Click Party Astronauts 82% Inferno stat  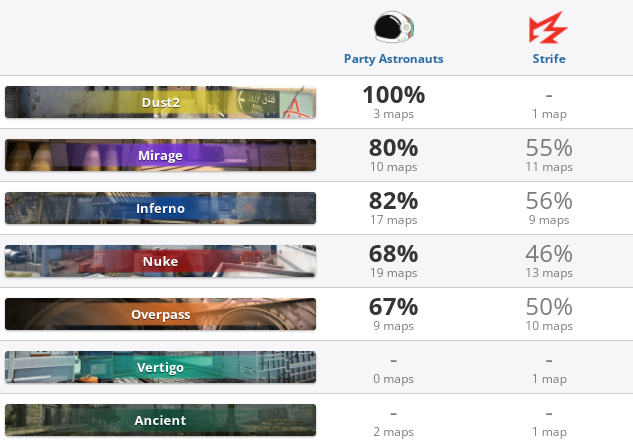click(394, 201)
